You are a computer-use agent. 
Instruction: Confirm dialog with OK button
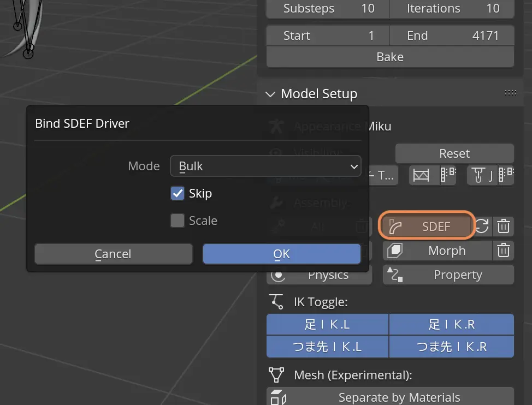(282, 254)
